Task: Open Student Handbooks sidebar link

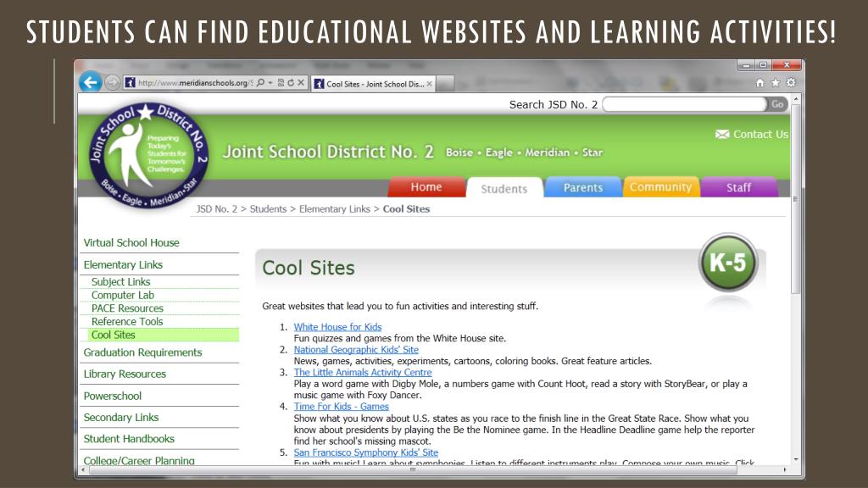Action: (129, 439)
